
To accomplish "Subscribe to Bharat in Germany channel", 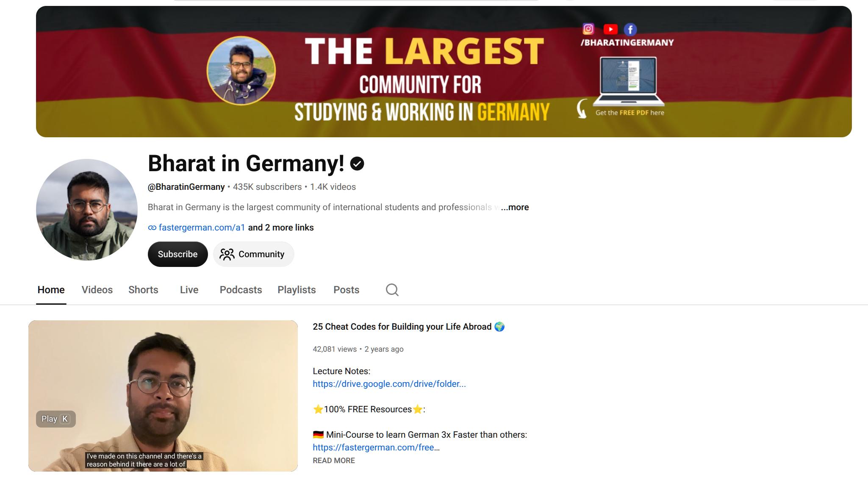I will [177, 254].
